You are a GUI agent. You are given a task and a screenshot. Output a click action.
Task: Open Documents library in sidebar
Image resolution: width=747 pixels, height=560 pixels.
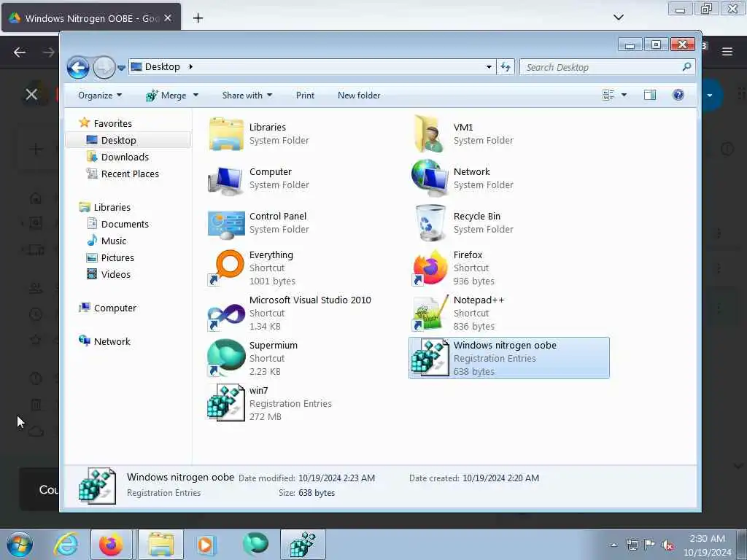125,225
